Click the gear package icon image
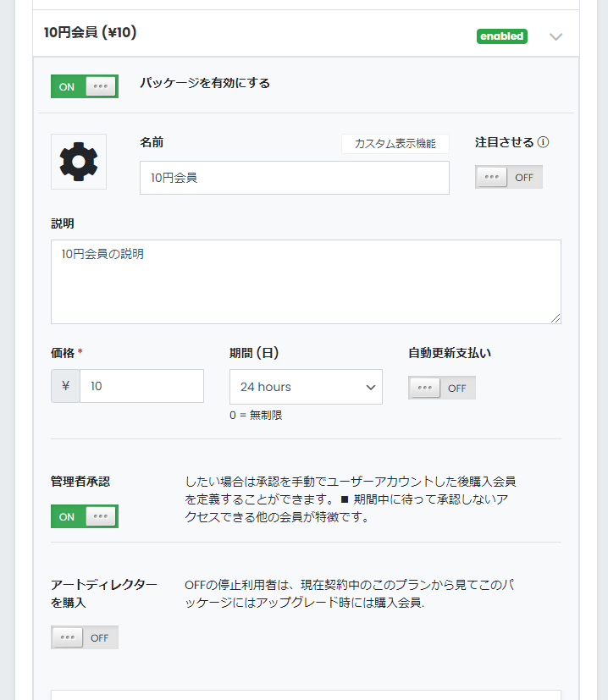The image size is (608, 700). (79, 162)
